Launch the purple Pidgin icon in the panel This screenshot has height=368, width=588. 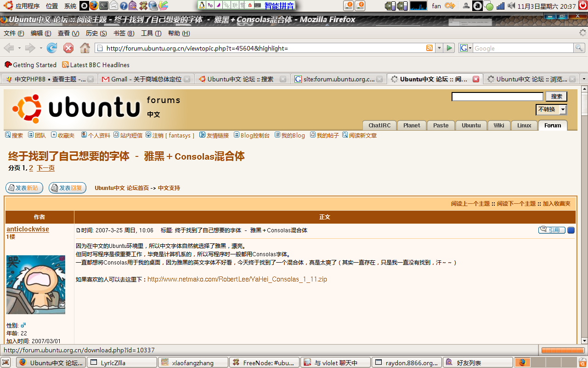point(133,6)
